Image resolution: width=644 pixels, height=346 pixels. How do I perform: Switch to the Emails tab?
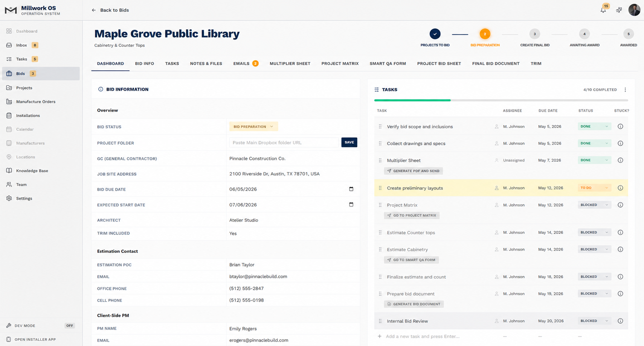click(x=246, y=64)
